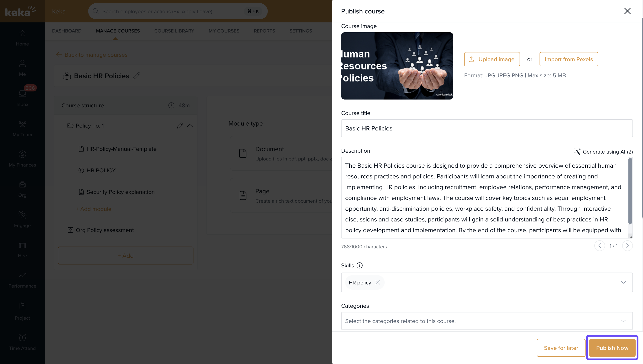Click the Skills info icon
643x364 pixels.
[359, 266]
